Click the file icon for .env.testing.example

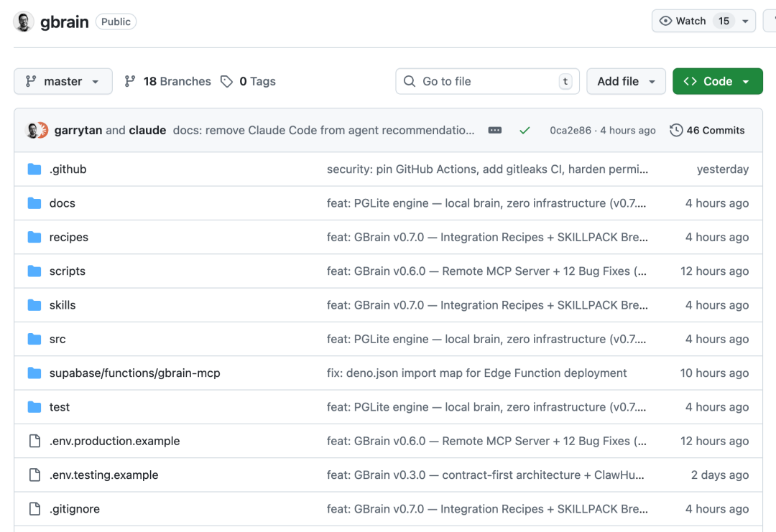(34, 475)
